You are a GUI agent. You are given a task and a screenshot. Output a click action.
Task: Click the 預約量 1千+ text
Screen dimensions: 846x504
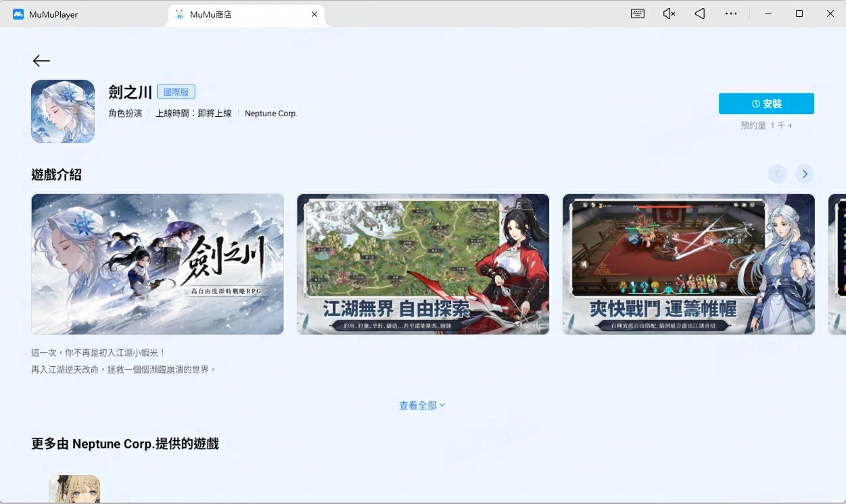[x=766, y=126]
